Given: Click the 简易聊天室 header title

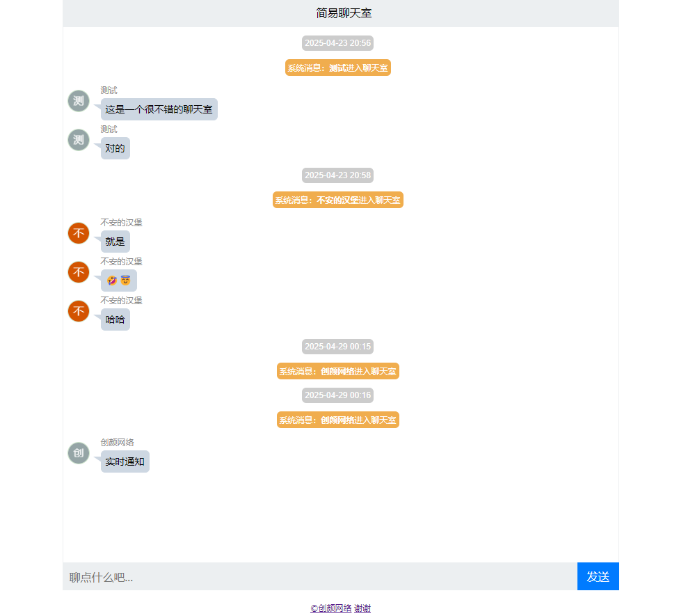Looking at the screenshot, I should pos(344,13).
